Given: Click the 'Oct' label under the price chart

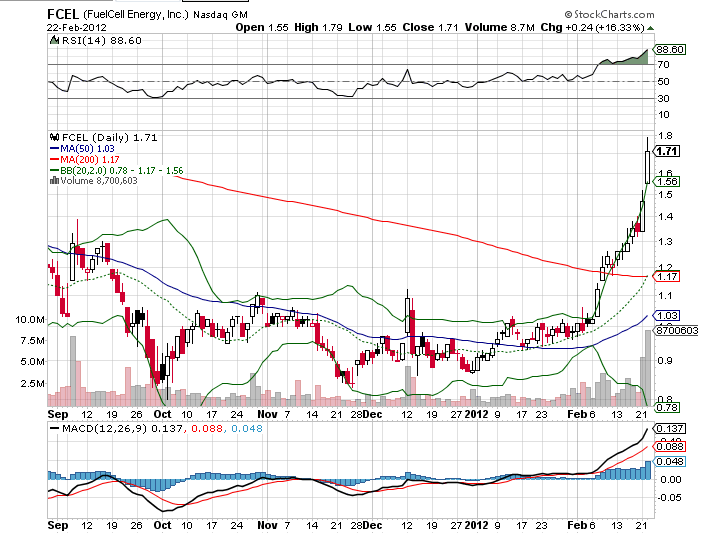Looking at the screenshot, I should point(162,414).
